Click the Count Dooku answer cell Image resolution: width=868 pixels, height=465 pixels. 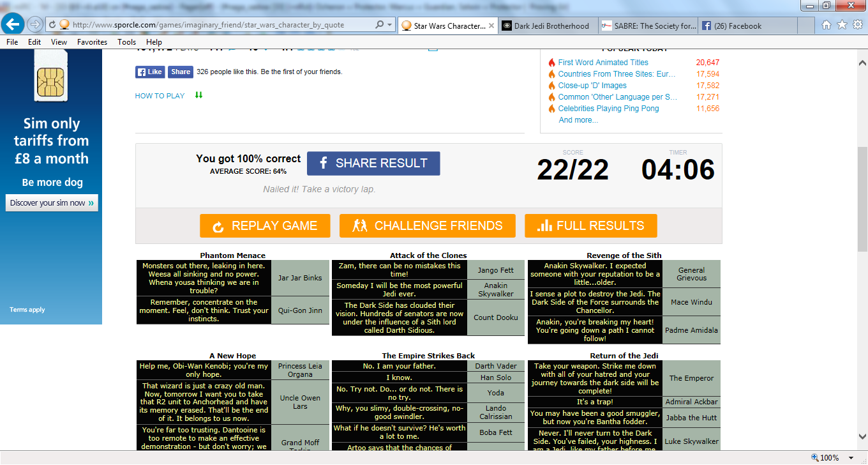496,317
